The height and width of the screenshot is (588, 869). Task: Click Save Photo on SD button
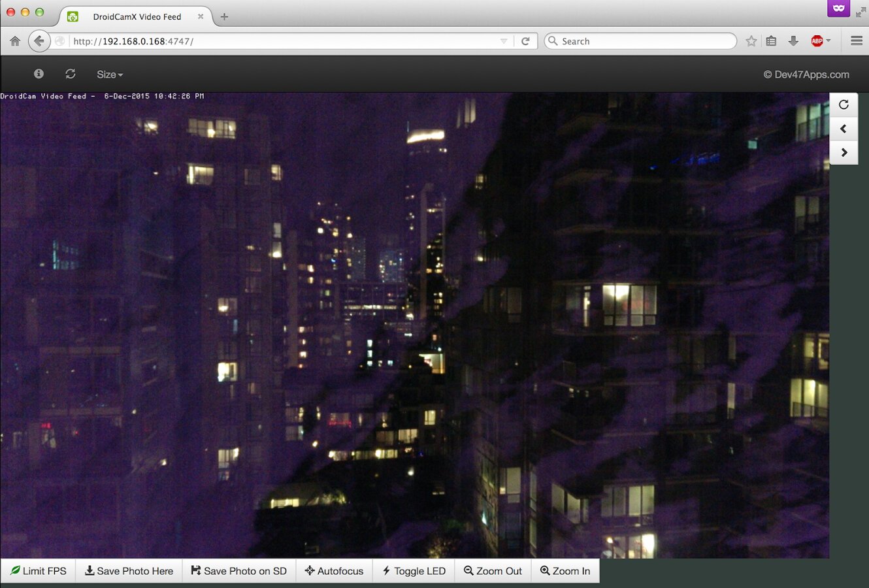coord(238,570)
